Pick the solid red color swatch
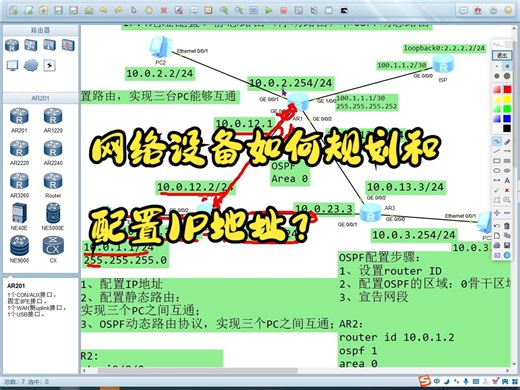The height and width of the screenshot is (390, 520). pos(507,89)
